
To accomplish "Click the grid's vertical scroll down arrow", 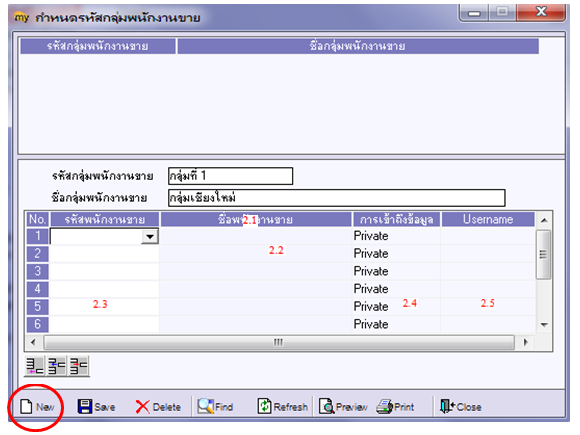I will (x=544, y=325).
